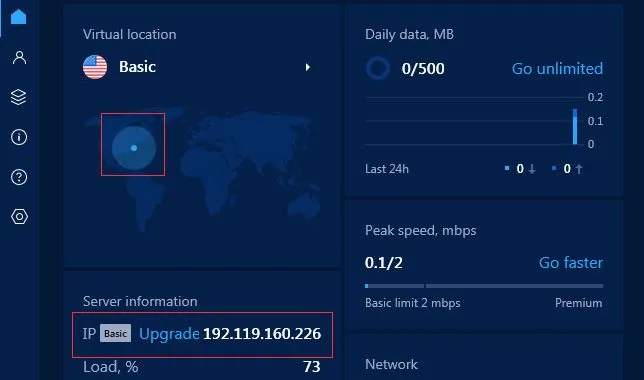Open the stacked layers icon in sidebar
644x380 pixels.
18,97
